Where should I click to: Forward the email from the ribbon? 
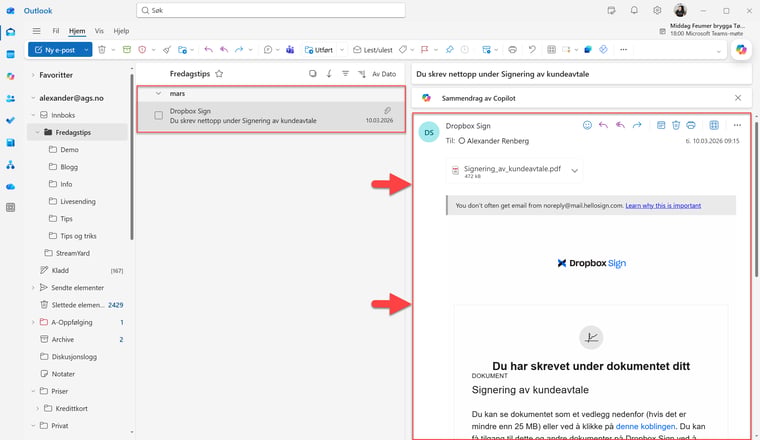(x=239, y=49)
